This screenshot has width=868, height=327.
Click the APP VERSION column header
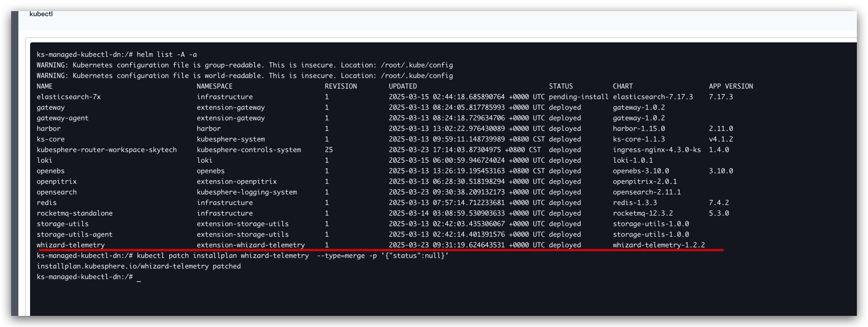(731, 86)
